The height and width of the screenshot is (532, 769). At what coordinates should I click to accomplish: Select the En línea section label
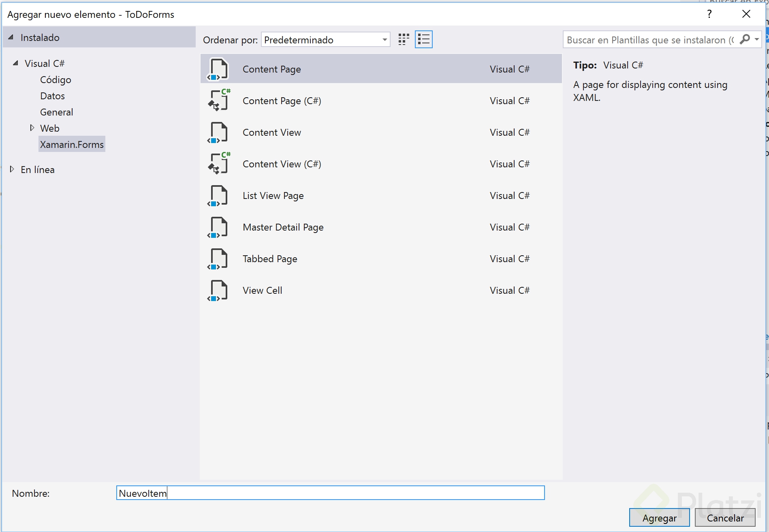tap(37, 170)
